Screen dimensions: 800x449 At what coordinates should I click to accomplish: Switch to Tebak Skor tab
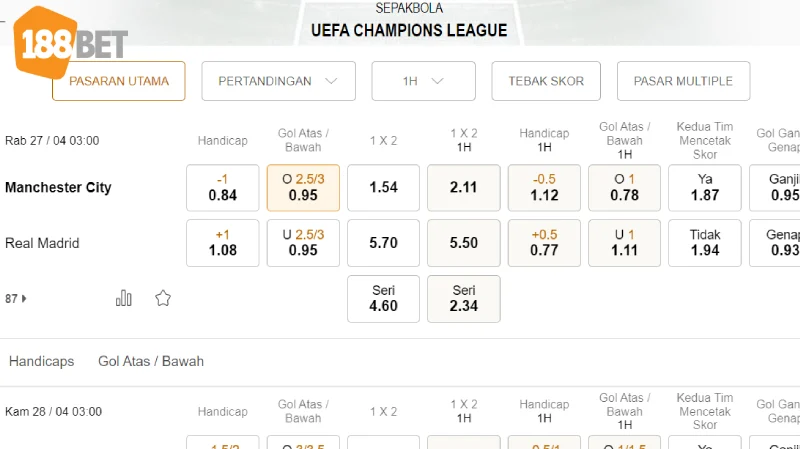(x=546, y=81)
